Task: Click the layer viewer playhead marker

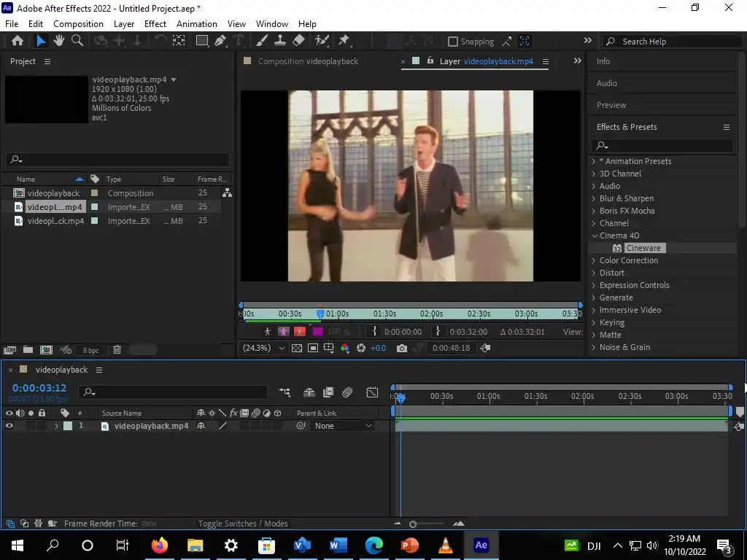Action: click(321, 314)
